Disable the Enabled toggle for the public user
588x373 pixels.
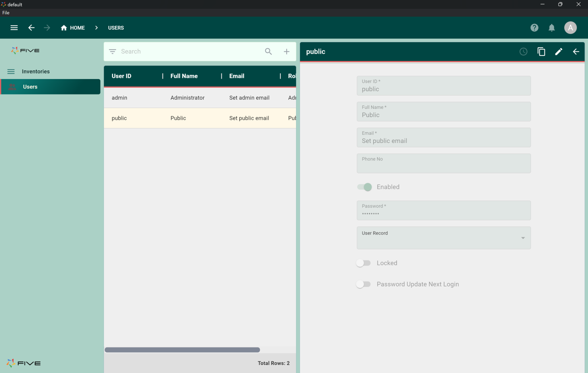pos(363,187)
